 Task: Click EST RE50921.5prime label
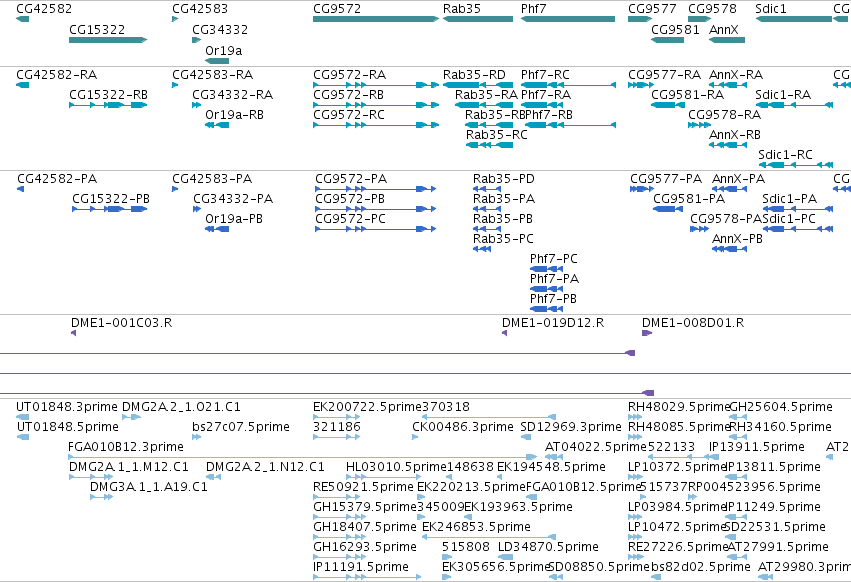point(363,486)
